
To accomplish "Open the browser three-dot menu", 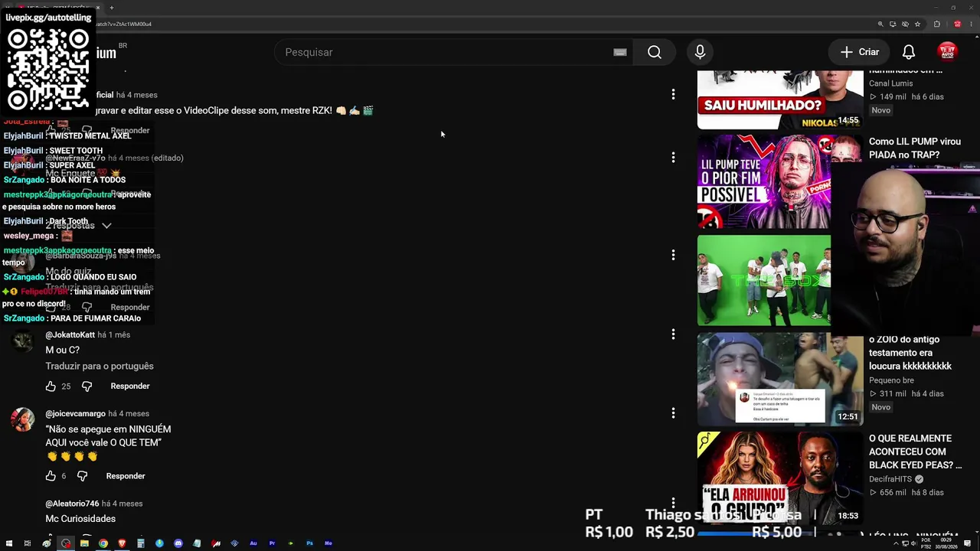I will coord(971,24).
